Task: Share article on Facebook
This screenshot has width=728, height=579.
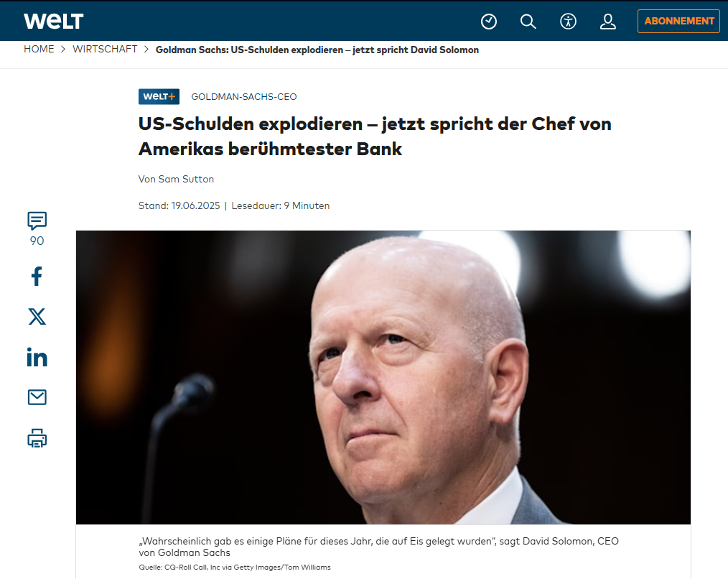Action: click(37, 276)
